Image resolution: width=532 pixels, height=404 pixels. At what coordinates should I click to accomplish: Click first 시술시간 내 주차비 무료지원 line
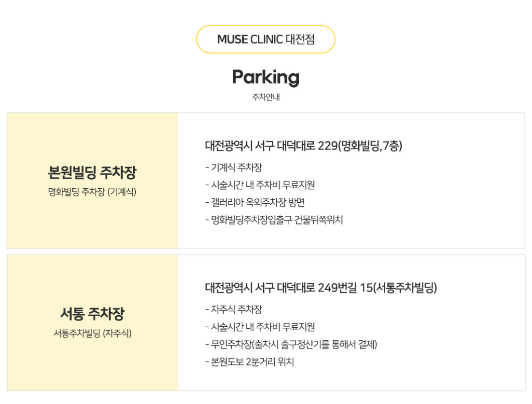click(260, 185)
